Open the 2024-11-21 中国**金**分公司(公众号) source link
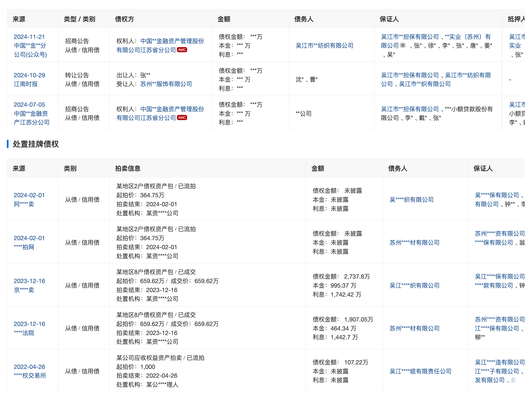 click(x=30, y=46)
